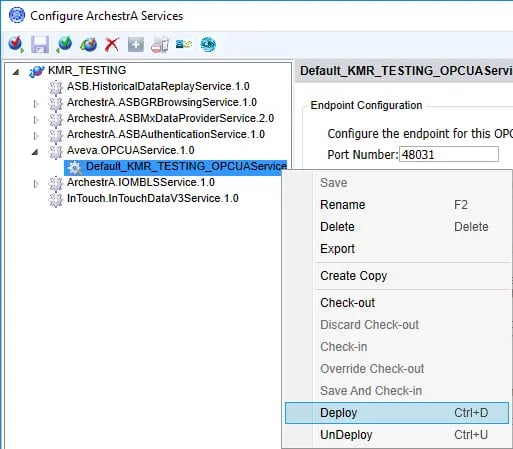Collapse the Aveva.OPCUAService.1.0 node
Image resolution: width=513 pixels, height=449 pixels.
point(35,152)
